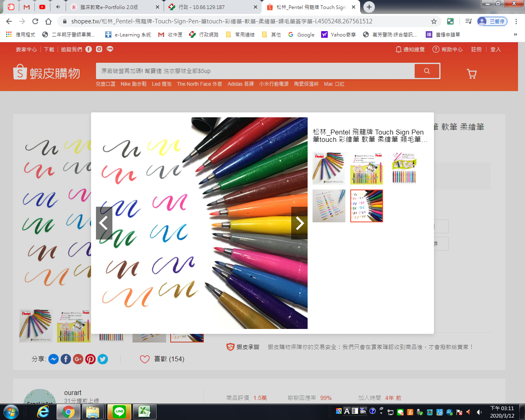Click the 註冊 sign-up link
Screen dimensions: 525x420
[476, 49]
